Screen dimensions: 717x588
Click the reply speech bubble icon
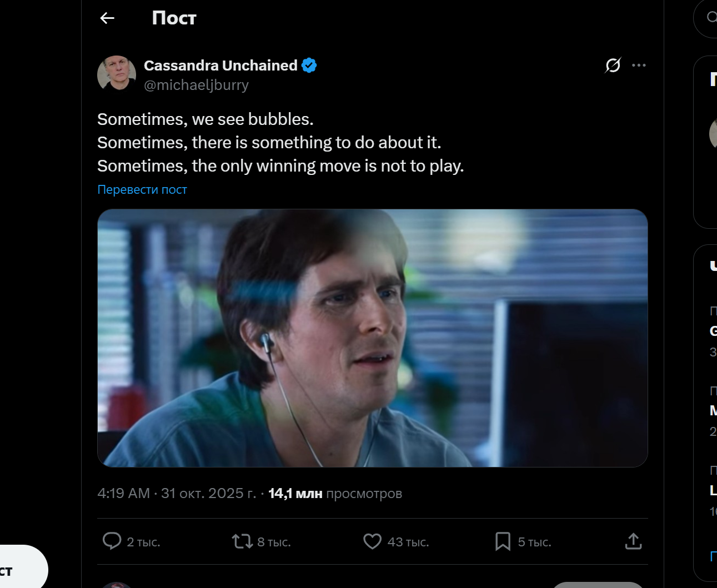click(x=112, y=541)
